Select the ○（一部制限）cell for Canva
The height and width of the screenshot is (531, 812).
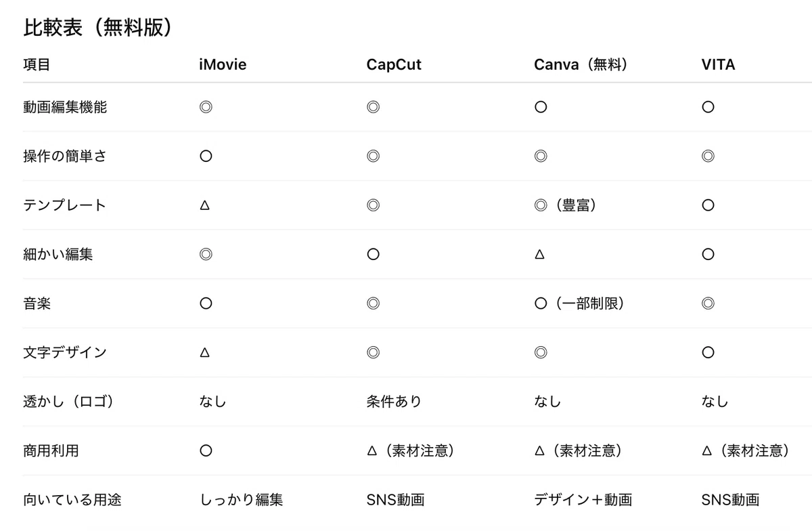click(x=579, y=303)
